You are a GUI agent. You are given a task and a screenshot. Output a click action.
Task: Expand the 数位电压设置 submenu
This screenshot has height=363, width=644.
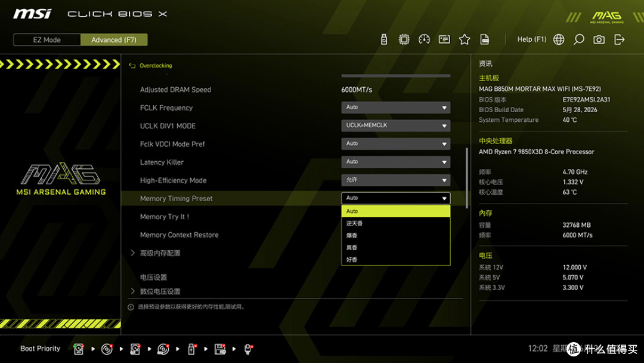pyautogui.click(x=132, y=291)
